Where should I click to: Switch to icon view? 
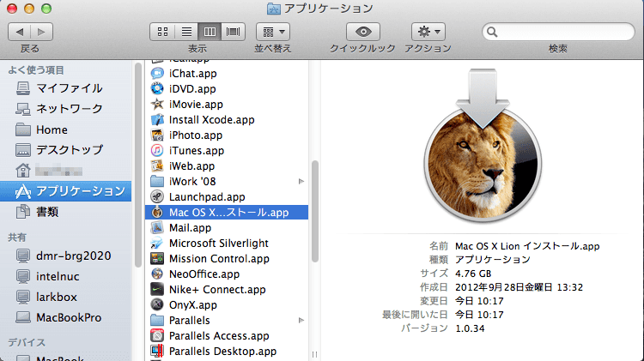click(162, 32)
